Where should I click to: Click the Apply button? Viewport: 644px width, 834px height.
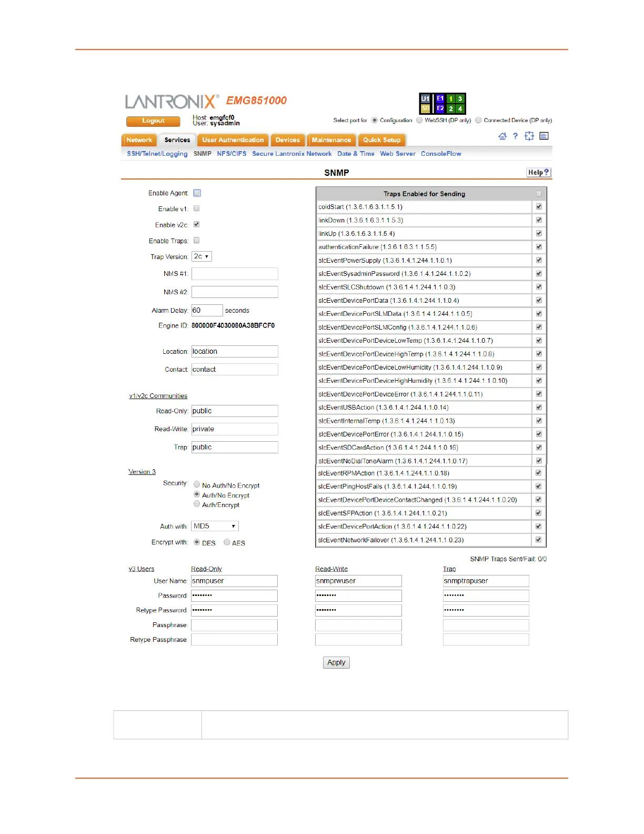pos(336,662)
